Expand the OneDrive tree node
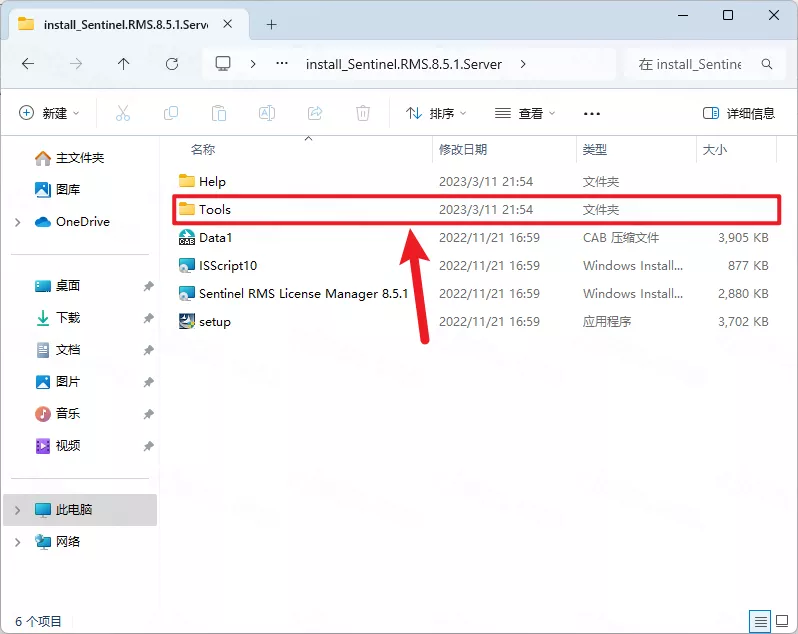This screenshot has height=634, width=798. [x=18, y=222]
